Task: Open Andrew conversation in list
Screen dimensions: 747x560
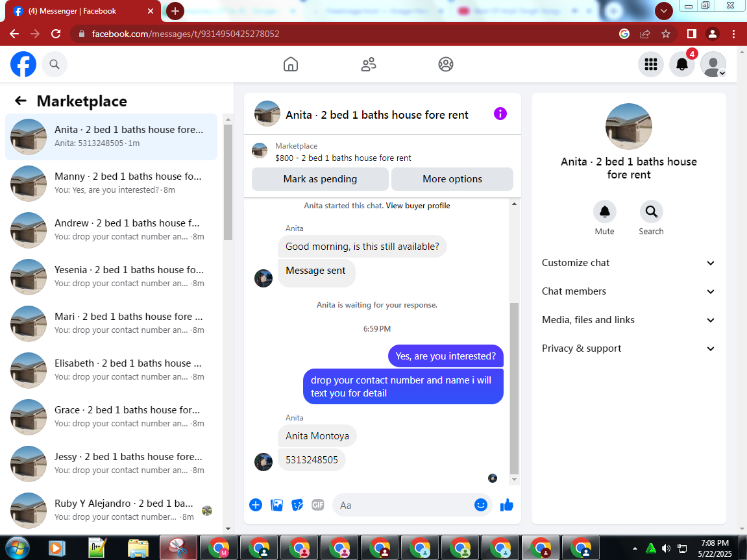Action: coord(111,230)
